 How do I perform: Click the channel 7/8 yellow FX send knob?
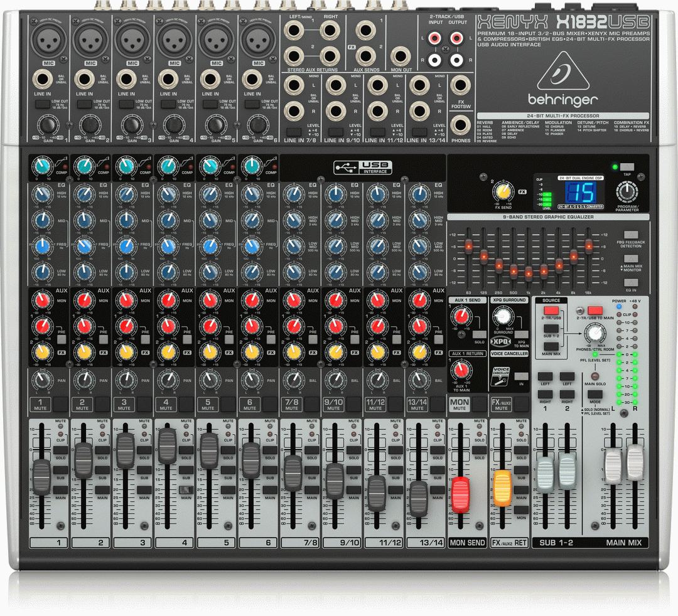point(294,352)
